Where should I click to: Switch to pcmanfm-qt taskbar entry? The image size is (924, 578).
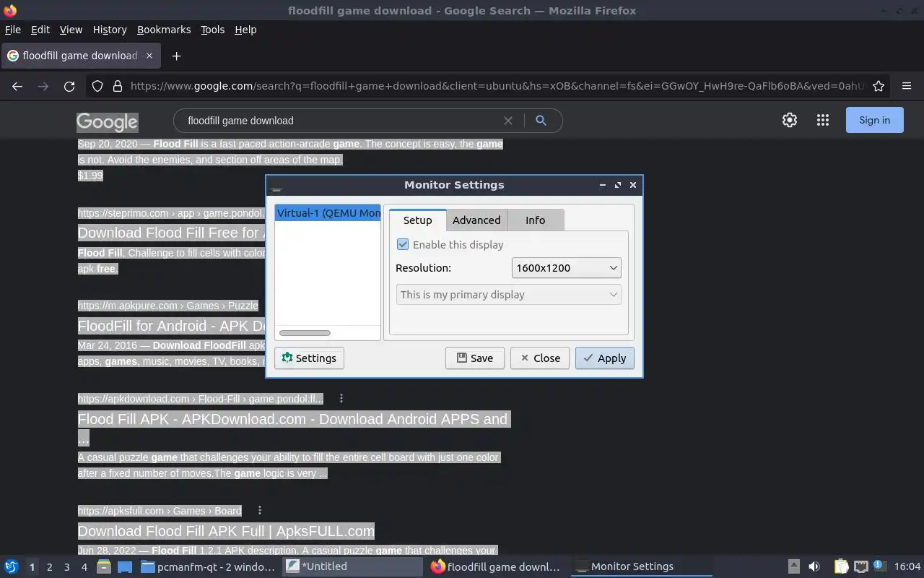click(x=208, y=566)
